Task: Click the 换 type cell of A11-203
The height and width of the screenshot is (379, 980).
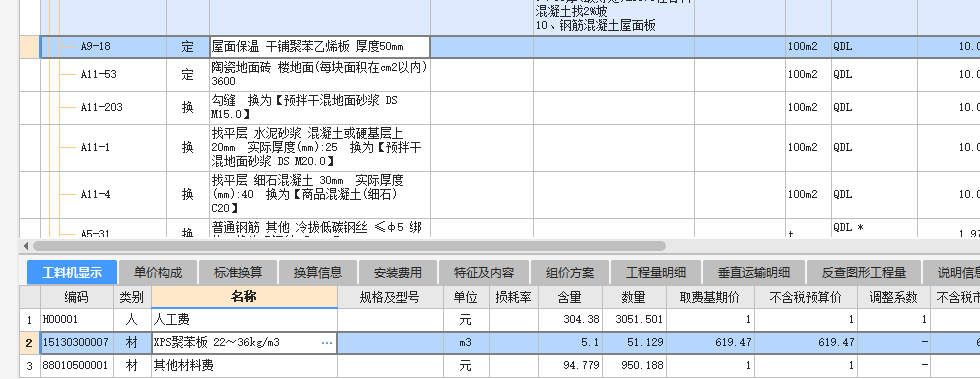Action: point(188,108)
